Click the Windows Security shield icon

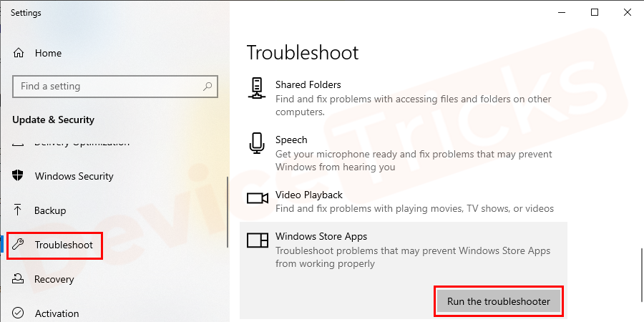pyautogui.click(x=19, y=176)
